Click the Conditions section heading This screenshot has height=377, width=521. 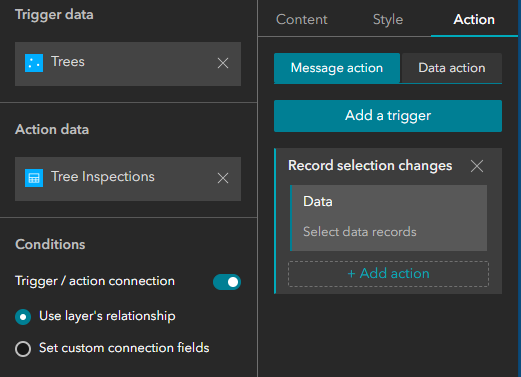point(50,244)
